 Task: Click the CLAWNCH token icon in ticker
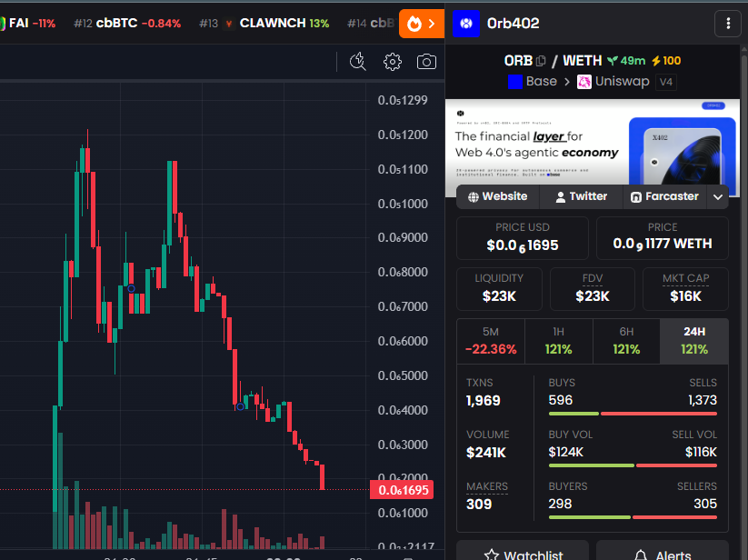229,24
